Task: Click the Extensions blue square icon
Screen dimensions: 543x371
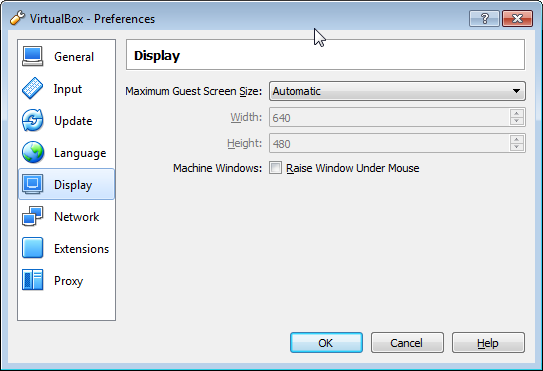Action: 33,248
